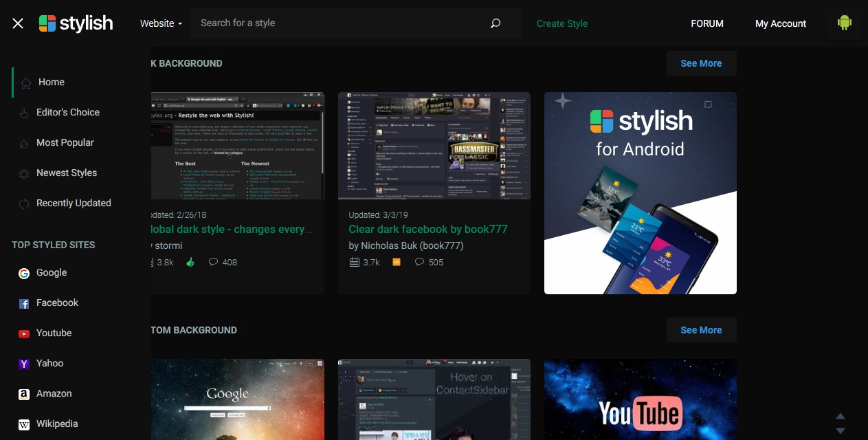868x440 pixels.
Task: Open the Most Popular section
Action: tap(65, 142)
